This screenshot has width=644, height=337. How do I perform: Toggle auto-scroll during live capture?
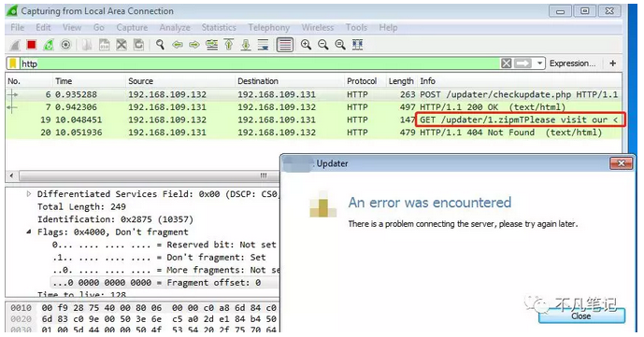[x=263, y=45]
